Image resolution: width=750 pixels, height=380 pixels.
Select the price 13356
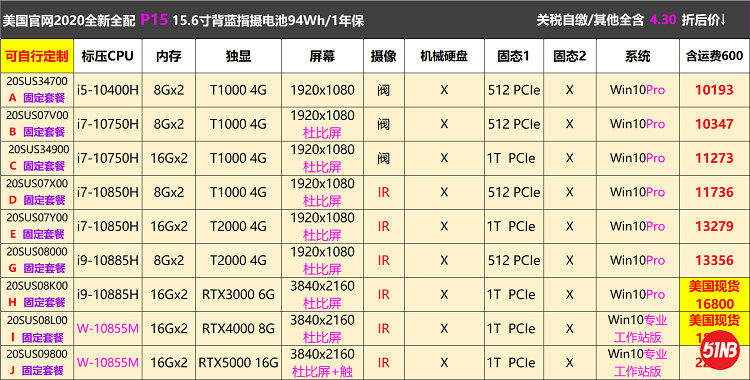click(714, 260)
